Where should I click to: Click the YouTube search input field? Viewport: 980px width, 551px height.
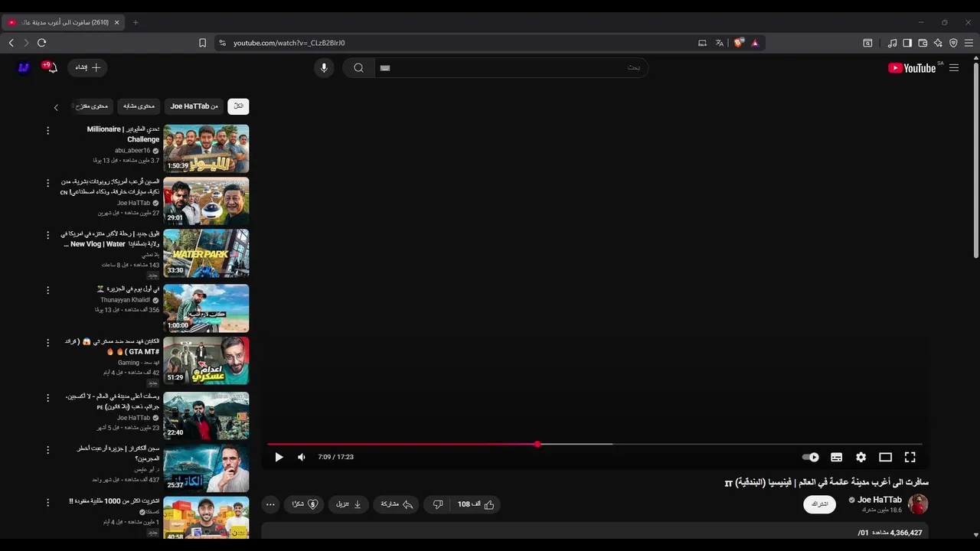511,67
